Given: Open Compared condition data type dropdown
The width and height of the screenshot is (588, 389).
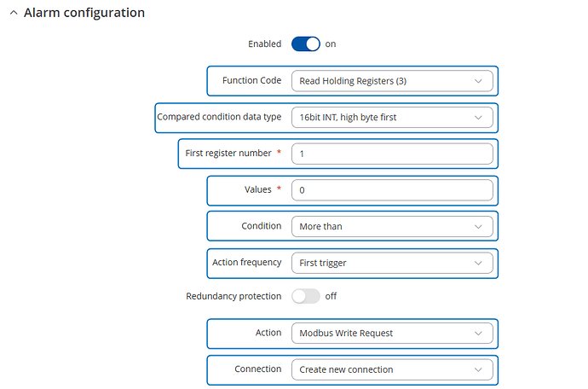Looking at the screenshot, I should tap(392, 118).
